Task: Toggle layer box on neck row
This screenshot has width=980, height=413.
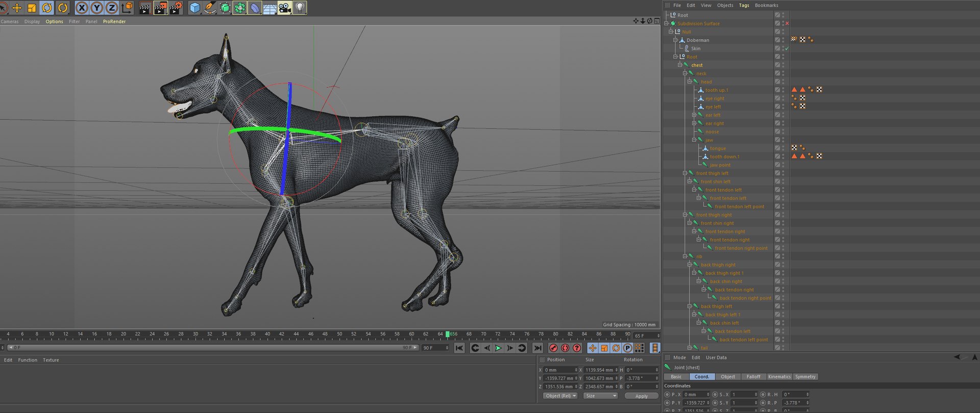Action: pyautogui.click(x=777, y=73)
